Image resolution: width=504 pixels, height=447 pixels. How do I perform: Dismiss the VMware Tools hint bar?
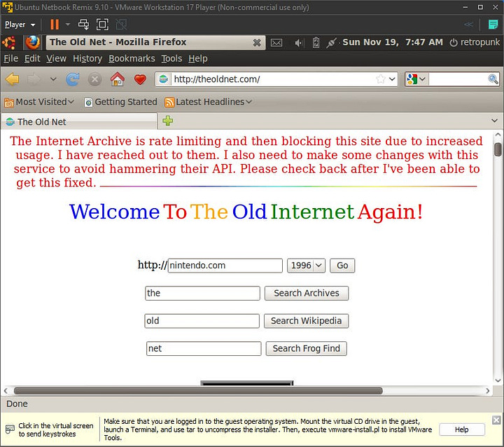[x=496, y=420]
